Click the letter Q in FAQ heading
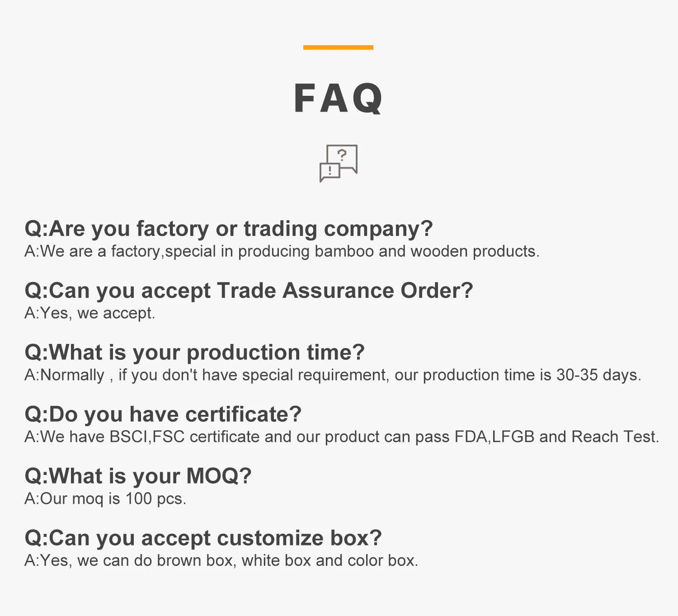 [367, 98]
